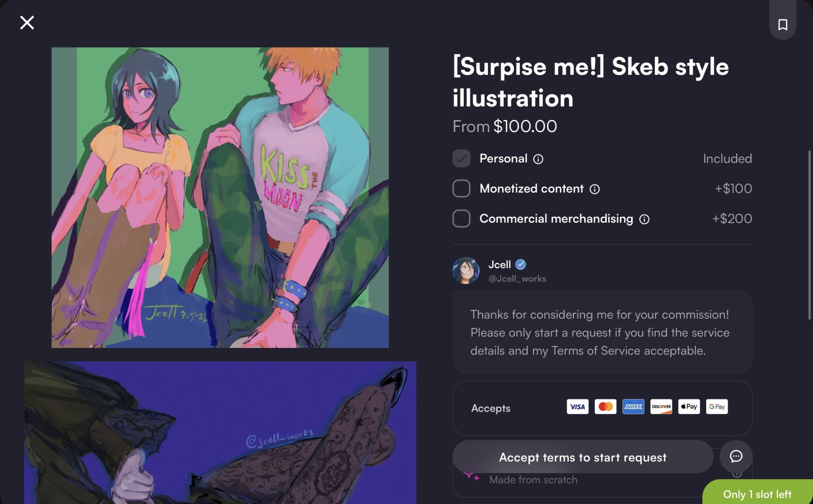Open the purple lace-leg illustration
Image resolution: width=813 pixels, height=504 pixels.
coord(220,432)
